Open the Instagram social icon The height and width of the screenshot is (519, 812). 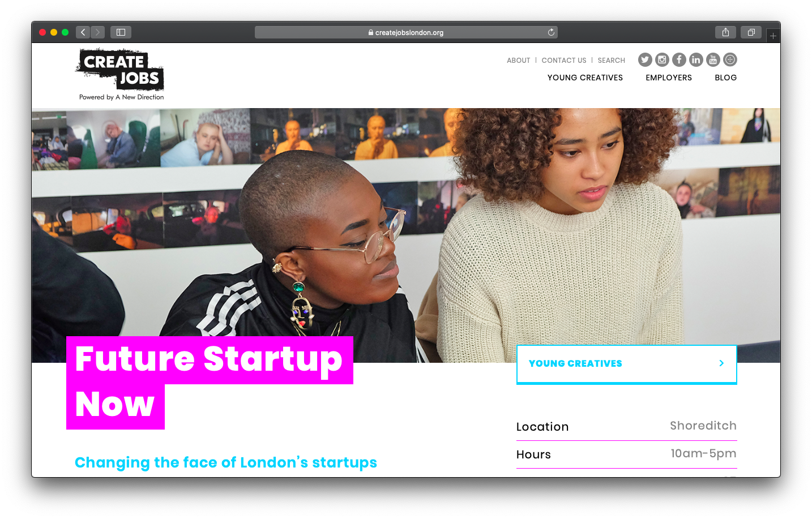click(662, 59)
